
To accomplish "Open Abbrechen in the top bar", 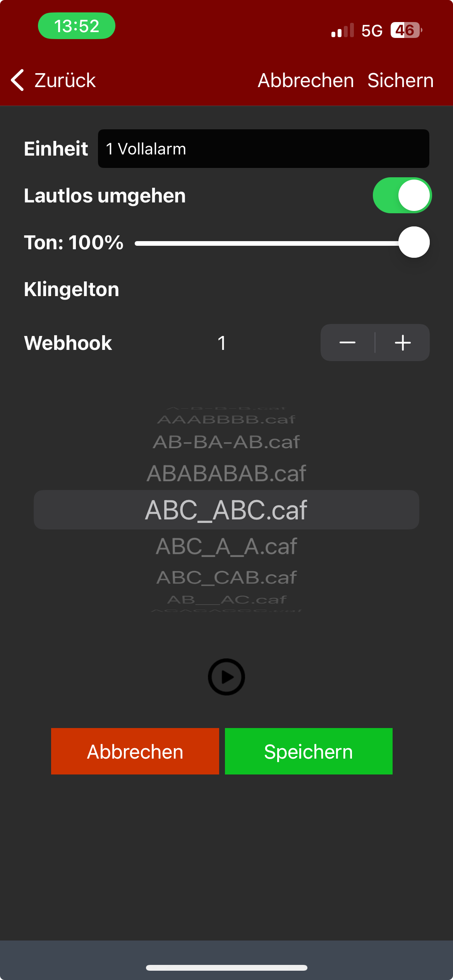I will point(305,80).
